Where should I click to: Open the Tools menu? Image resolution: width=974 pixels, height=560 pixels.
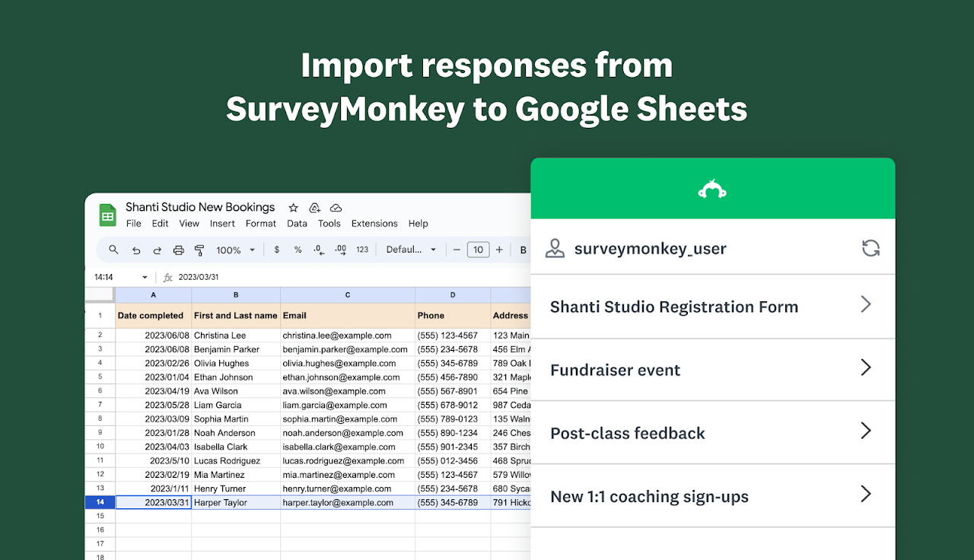click(329, 224)
